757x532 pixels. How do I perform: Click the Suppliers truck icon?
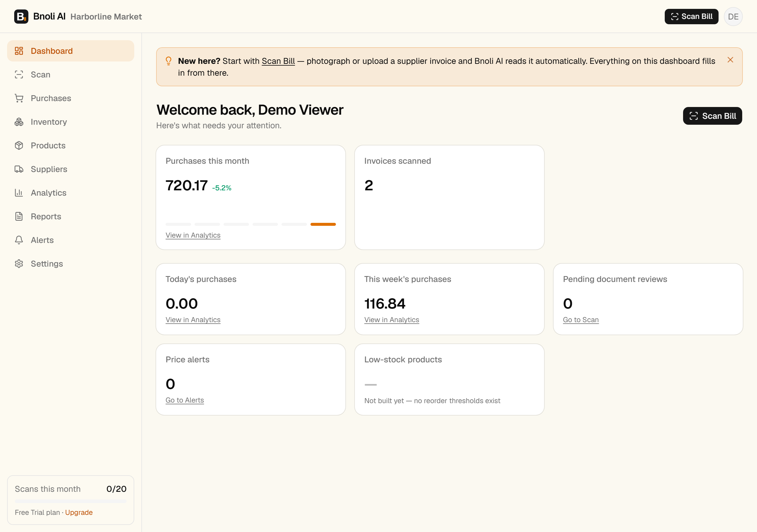coord(19,169)
